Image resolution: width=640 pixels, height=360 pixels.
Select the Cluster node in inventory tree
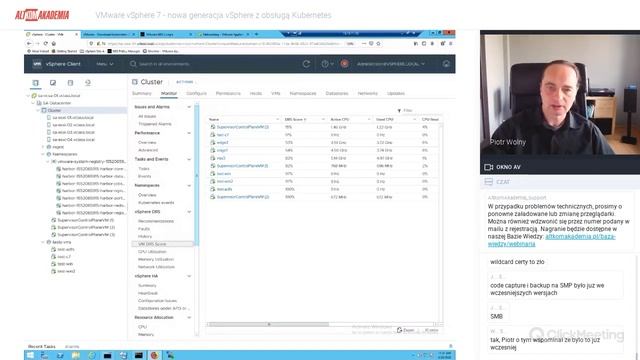pyautogui.click(x=54, y=111)
